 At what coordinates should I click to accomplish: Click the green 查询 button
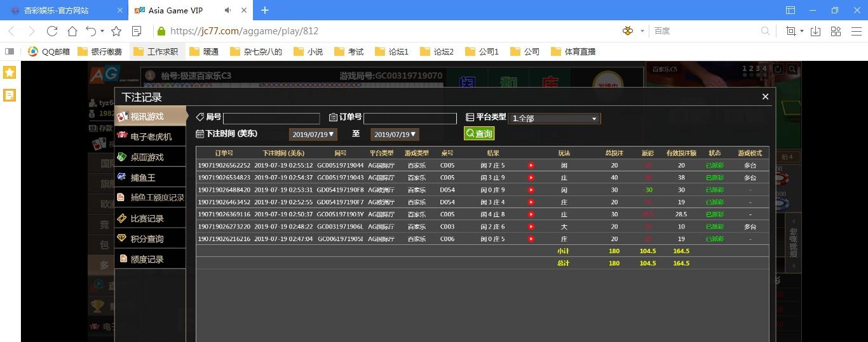(x=479, y=133)
